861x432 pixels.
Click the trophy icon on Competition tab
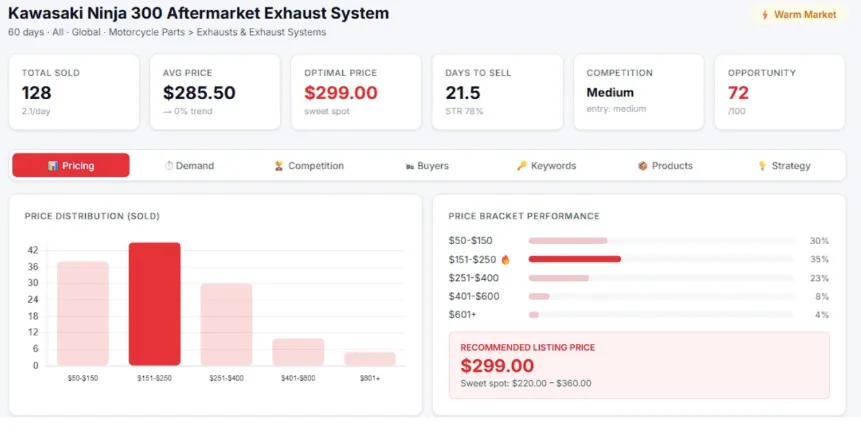(x=279, y=166)
